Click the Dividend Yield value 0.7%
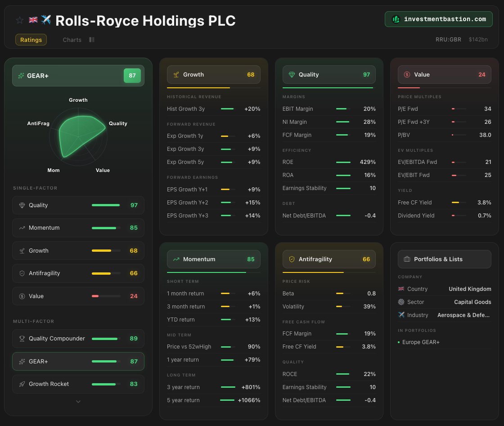This screenshot has height=426, width=504. (x=484, y=216)
